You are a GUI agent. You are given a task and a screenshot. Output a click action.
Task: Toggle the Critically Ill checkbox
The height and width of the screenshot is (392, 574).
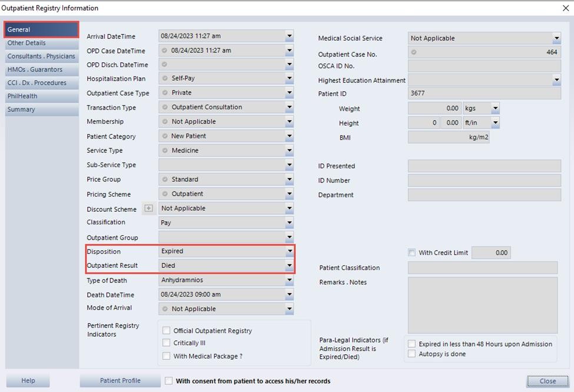(x=167, y=343)
